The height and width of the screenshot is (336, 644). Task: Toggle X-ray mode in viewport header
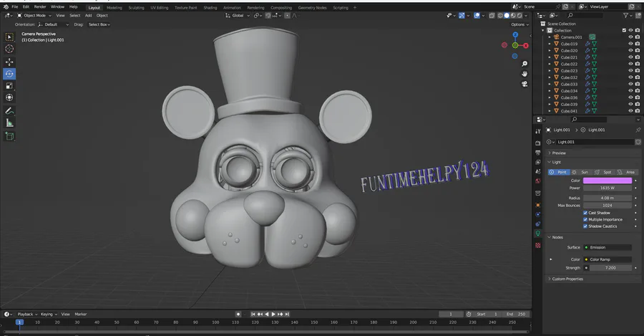492,16
